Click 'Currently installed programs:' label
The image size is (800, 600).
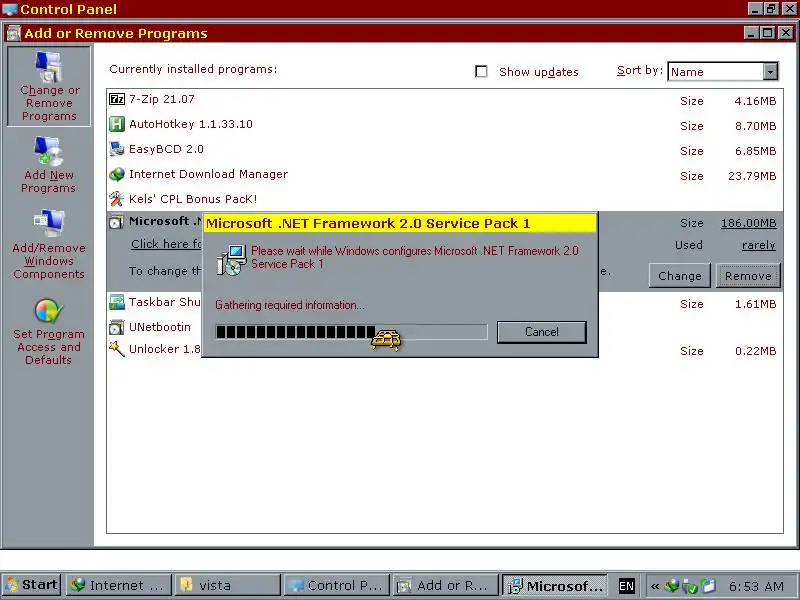tap(193, 69)
